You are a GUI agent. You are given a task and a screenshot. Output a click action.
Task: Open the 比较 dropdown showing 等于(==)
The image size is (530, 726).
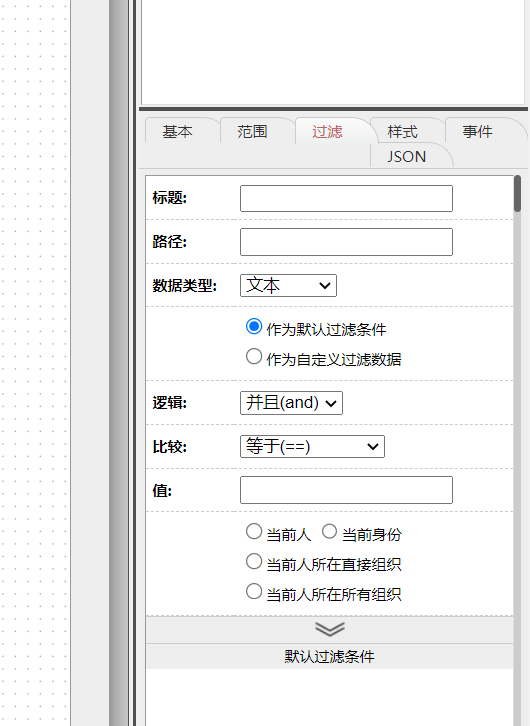[312, 446]
